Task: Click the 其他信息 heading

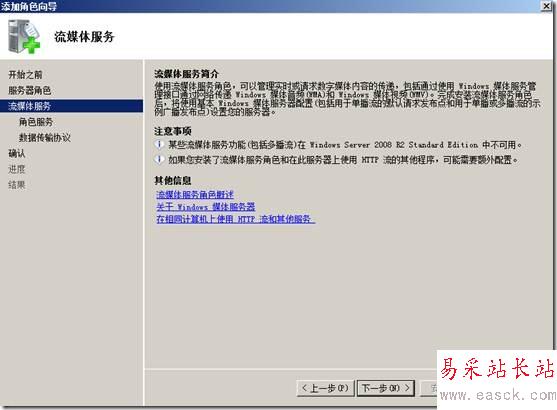Action: 173,180
